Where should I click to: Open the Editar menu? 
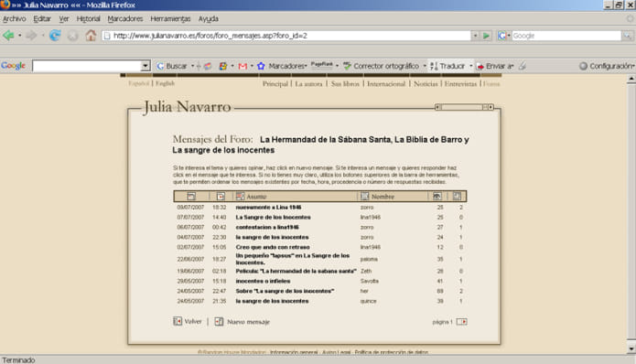point(42,18)
